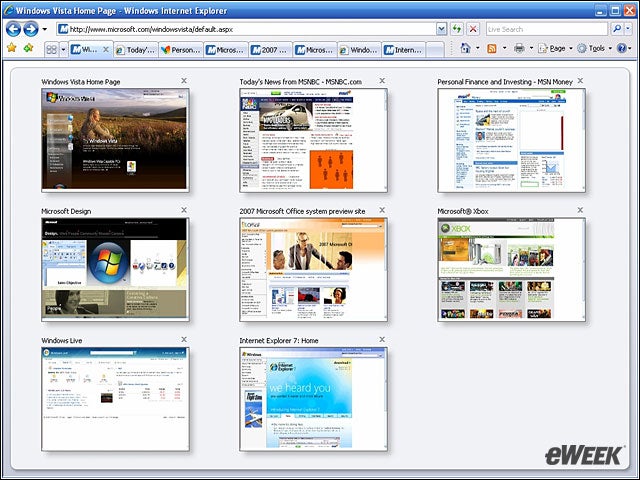Viewport: 640px width, 480px height.
Task: Open the Page menu
Action: coord(555,48)
